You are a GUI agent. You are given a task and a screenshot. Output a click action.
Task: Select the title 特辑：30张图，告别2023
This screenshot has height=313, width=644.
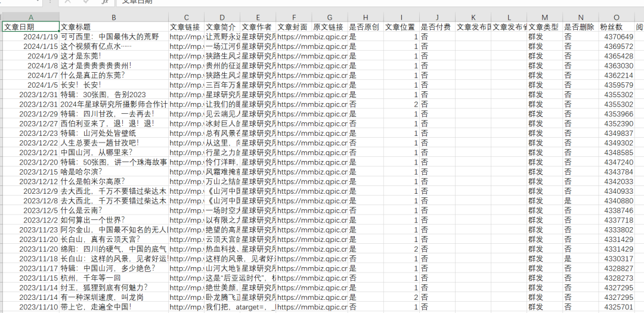114,94
